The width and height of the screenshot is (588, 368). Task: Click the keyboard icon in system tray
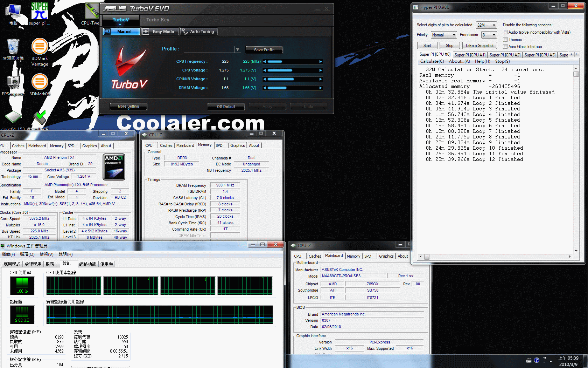[529, 360]
